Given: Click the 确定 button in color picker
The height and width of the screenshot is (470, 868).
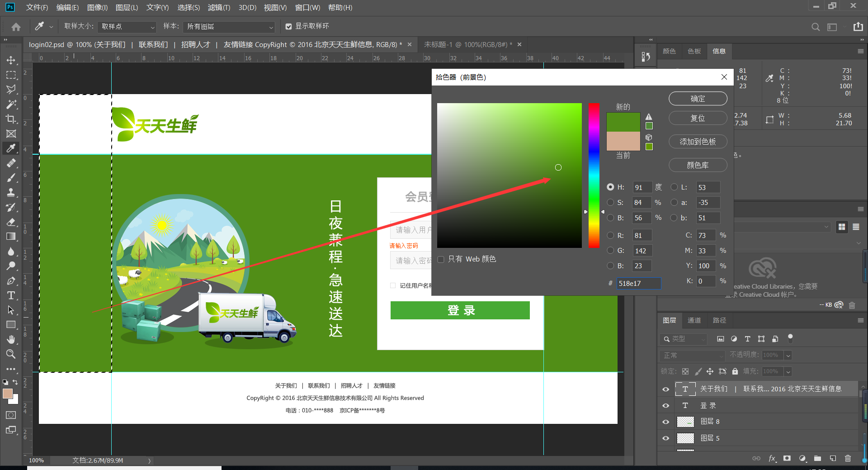Looking at the screenshot, I should (698, 99).
